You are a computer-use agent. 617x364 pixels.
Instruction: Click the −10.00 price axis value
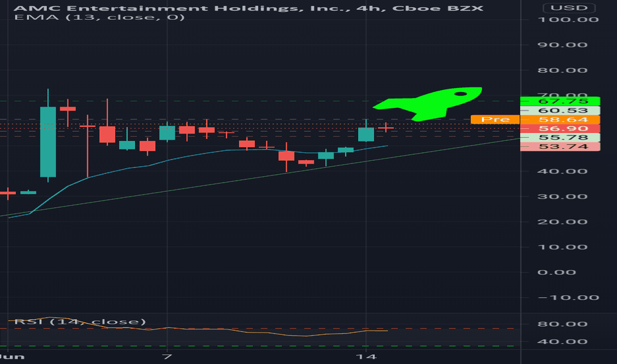tap(568, 298)
